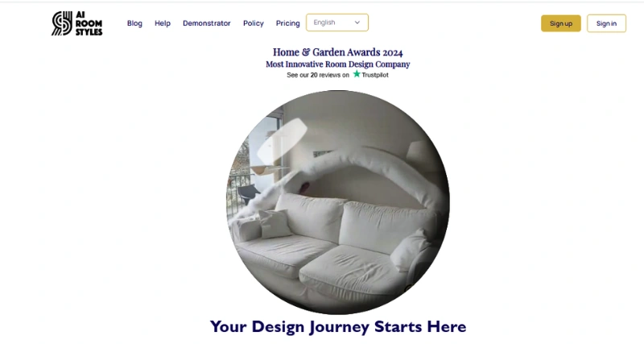Image resolution: width=644 pixels, height=344 pixels.
Task: Click 'Your Design Journey Starts Here' heading
Action: point(338,327)
